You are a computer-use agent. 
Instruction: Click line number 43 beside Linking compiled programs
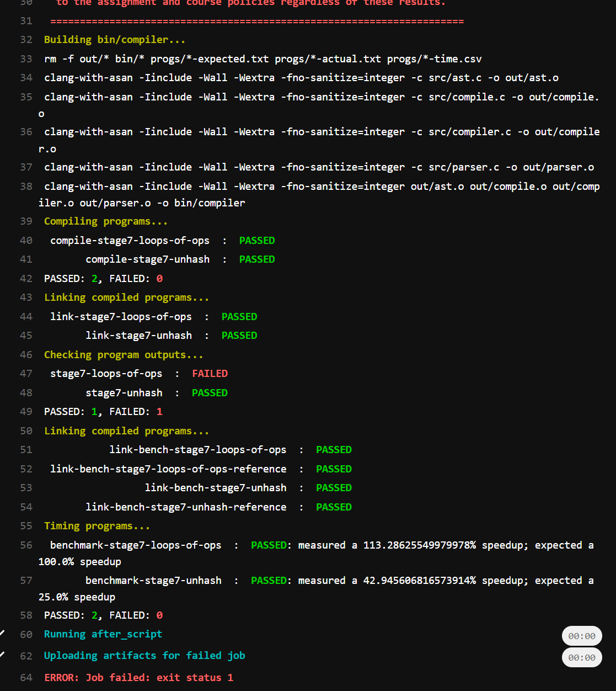(x=26, y=297)
